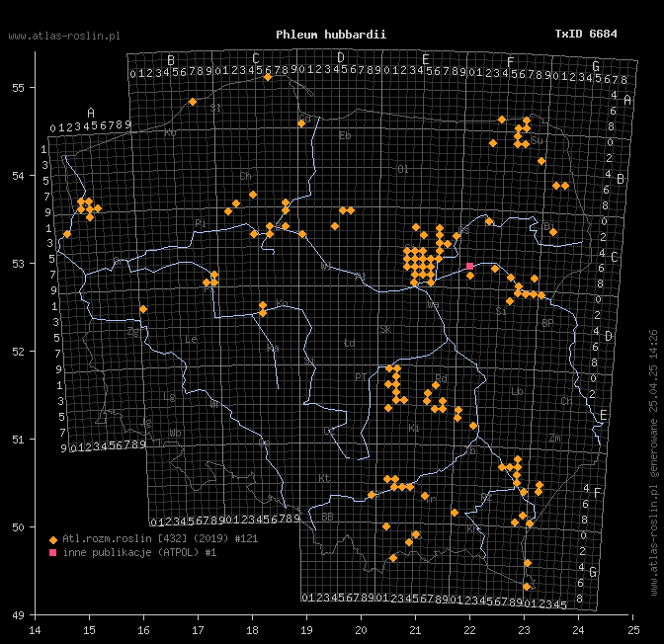Click latitude label 49 on left axis
The width and height of the screenshot is (664, 644).
tap(18, 615)
